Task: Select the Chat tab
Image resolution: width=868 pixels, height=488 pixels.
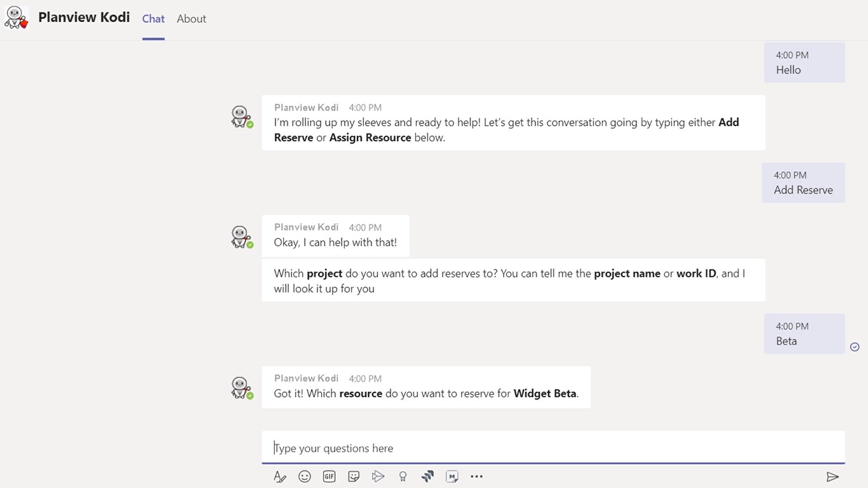Action: pos(153,19)
